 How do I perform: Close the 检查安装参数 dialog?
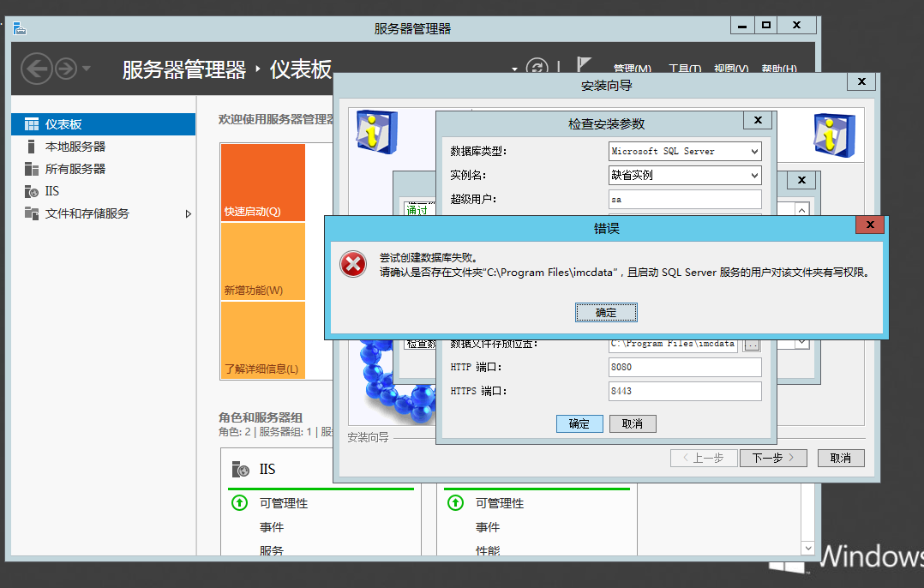758,120
